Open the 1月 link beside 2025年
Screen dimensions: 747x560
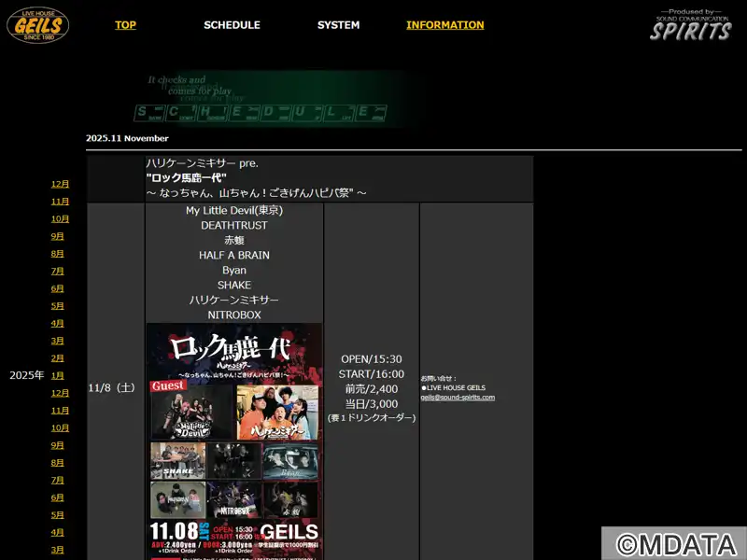click(x=58, y=375)
